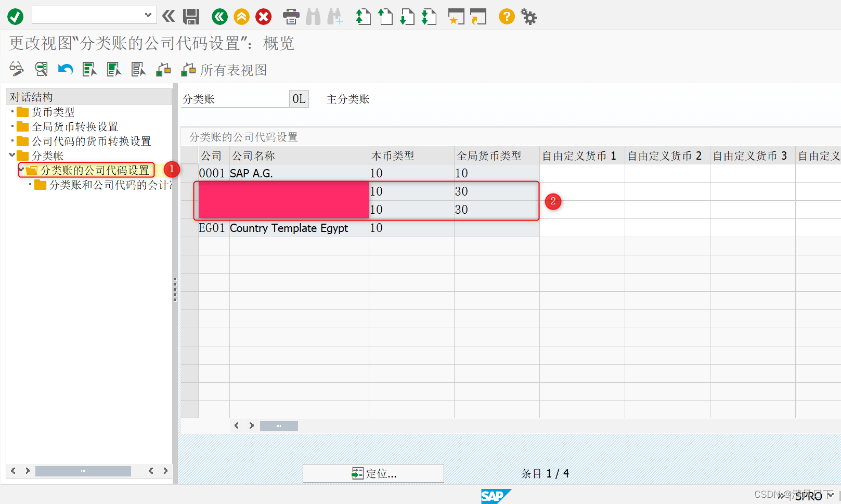Click Country Template Egypt name cell
Image resolution: width=841 pixels, height=504 pixels.
(299, 228)
